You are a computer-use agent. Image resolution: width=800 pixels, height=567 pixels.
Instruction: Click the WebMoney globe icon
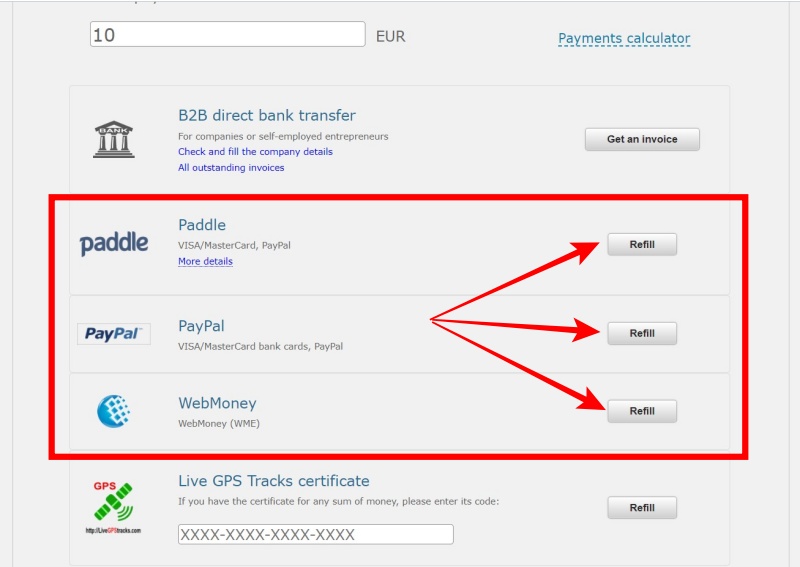(114, 411)
